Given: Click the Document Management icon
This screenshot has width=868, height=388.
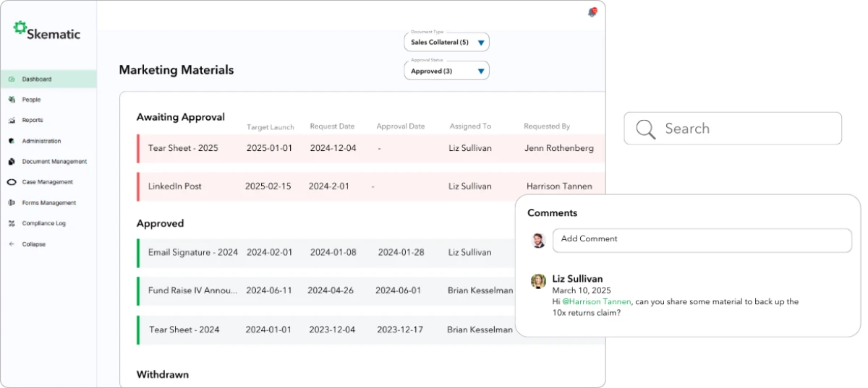Looking at the screenshot, I should coord(12,162).
